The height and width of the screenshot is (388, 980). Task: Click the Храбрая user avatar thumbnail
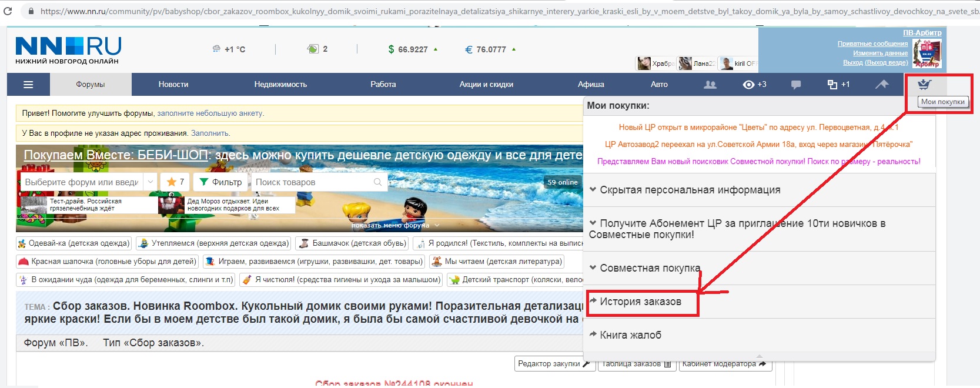pyautogui.click(x=644, y=63)
